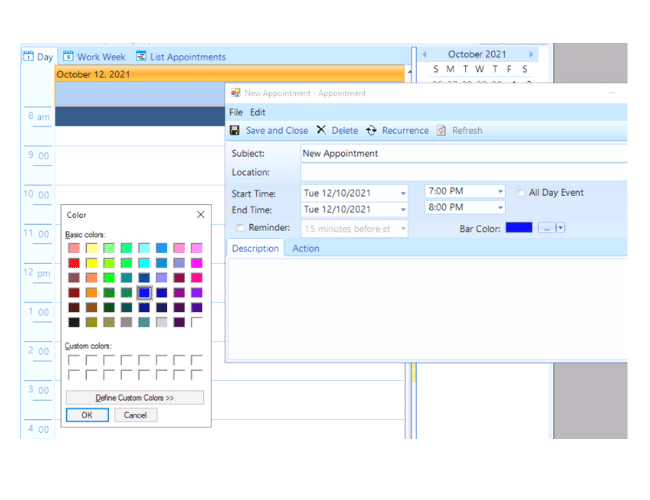The height and width of the screenshot is (500, 650).
Task: Open the 8:00 PM end time dropdown
Action: coord(499,208)
